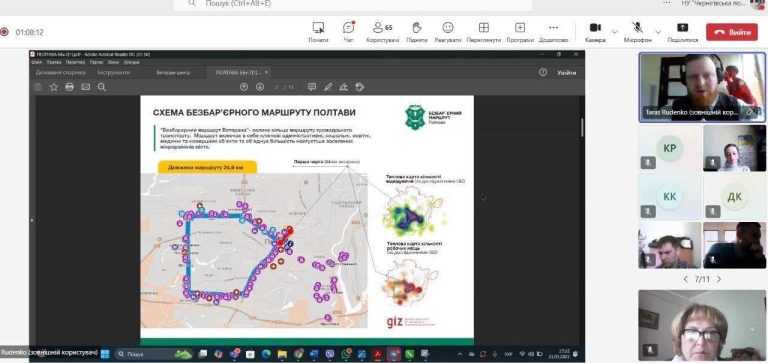Image resolution: width=768 pixels, height=363 pixels.
Task: Focus the Пошук search field at top
Action: coord(353,4)
